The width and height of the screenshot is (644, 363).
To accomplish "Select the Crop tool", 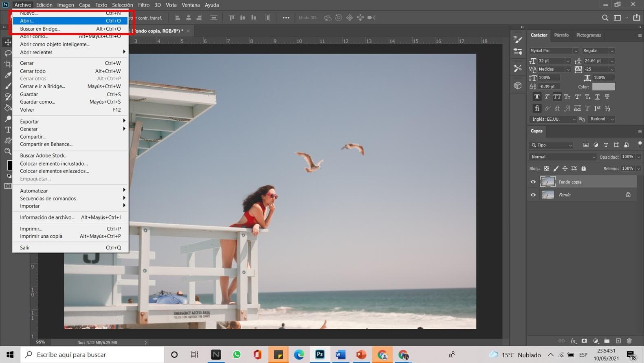I will click(8, 64).
